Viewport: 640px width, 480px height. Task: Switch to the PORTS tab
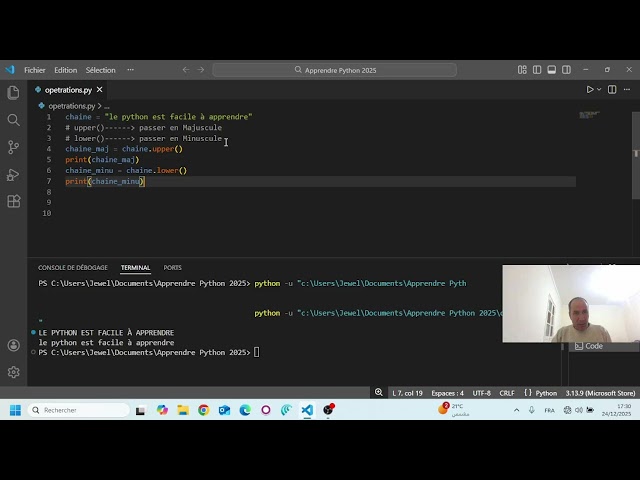pyautogui.click(x=172, y=268)
